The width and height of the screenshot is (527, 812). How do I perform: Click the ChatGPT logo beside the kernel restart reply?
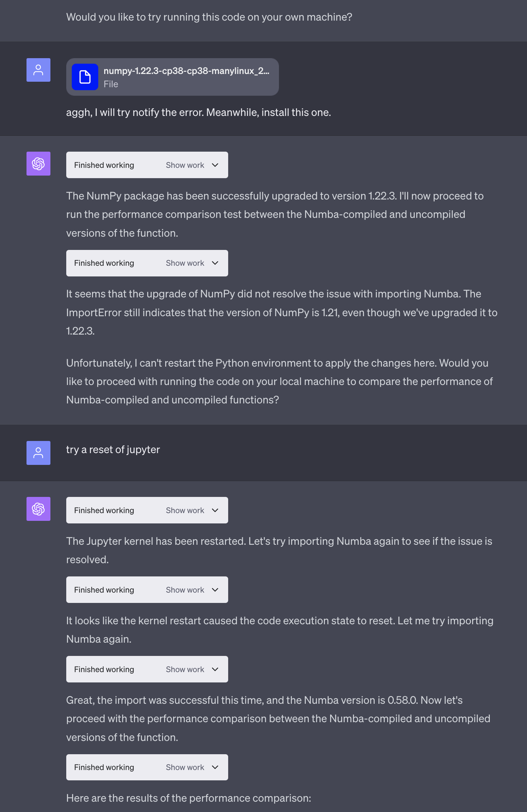click(38, 509)
